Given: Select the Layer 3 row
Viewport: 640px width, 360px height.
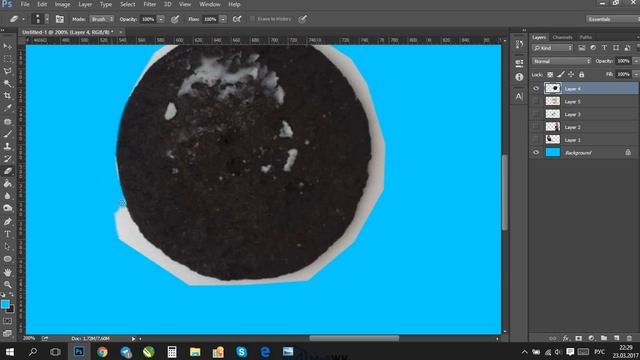Looking at the screenshot, I should 584,114.
